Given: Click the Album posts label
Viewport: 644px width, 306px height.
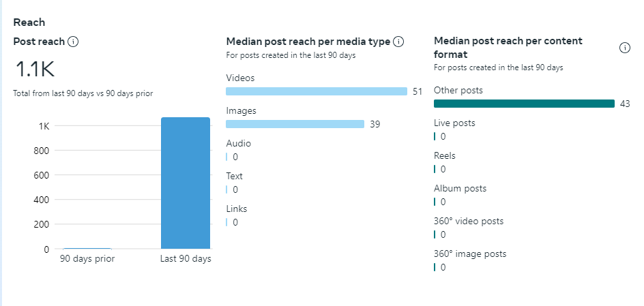Looking at the screenshot, I should pos(459,188).
